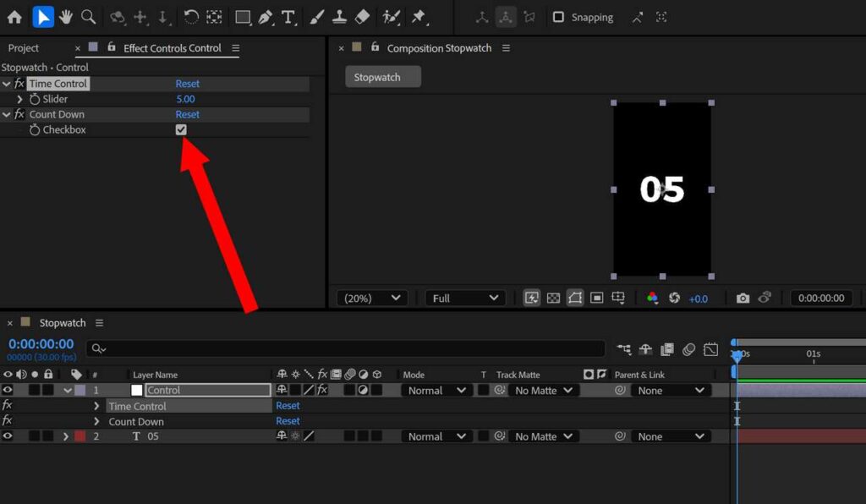The height and width of the screenshot is (504, 866).
Task: Click the Reset Exposure icon
Action: 674,299
